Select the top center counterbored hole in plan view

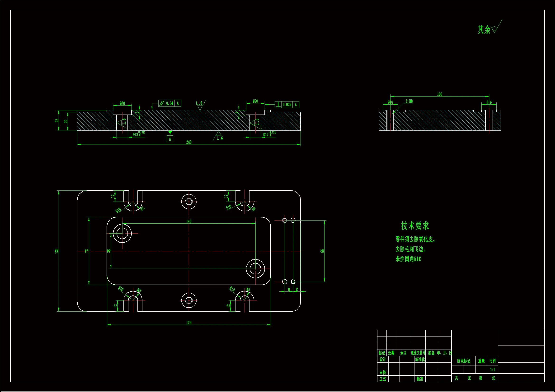coord(189,201)
